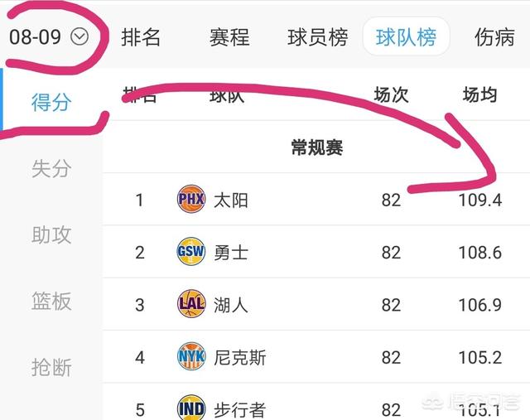The width and height of the screenshot is (530, 420).
Task: Click the GSW Warriors team logo
Action: point(191,251)
